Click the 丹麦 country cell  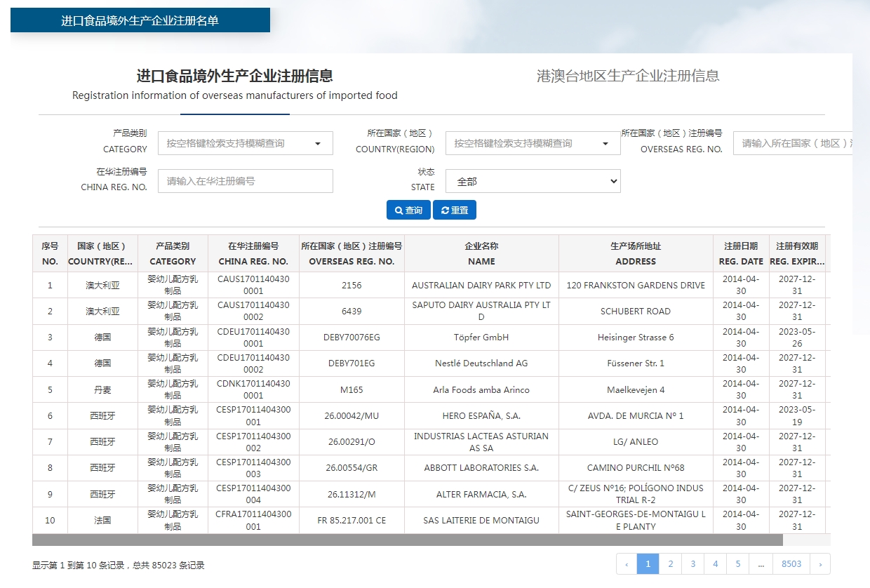coord(102,389)
